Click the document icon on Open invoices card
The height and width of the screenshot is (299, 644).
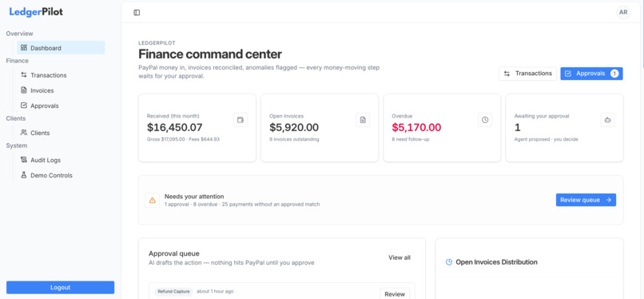tap(363, 120)
